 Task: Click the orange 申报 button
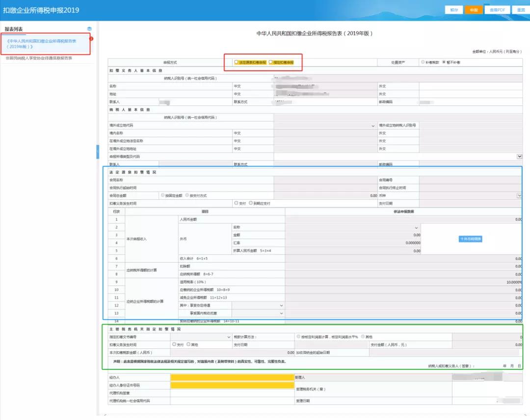pos(474,10)
